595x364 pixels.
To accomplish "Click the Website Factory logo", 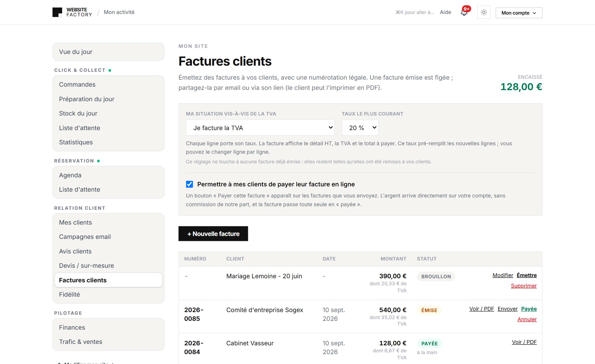I will click(x=72, y=12).
